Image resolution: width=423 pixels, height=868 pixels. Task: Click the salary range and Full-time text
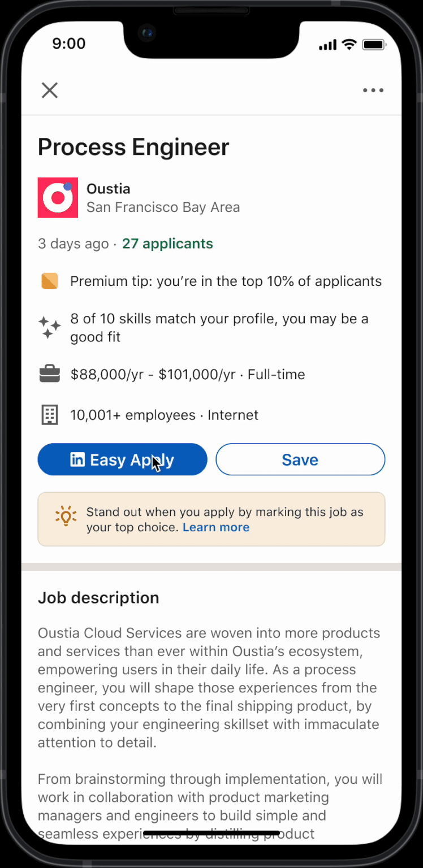[188, 374]
